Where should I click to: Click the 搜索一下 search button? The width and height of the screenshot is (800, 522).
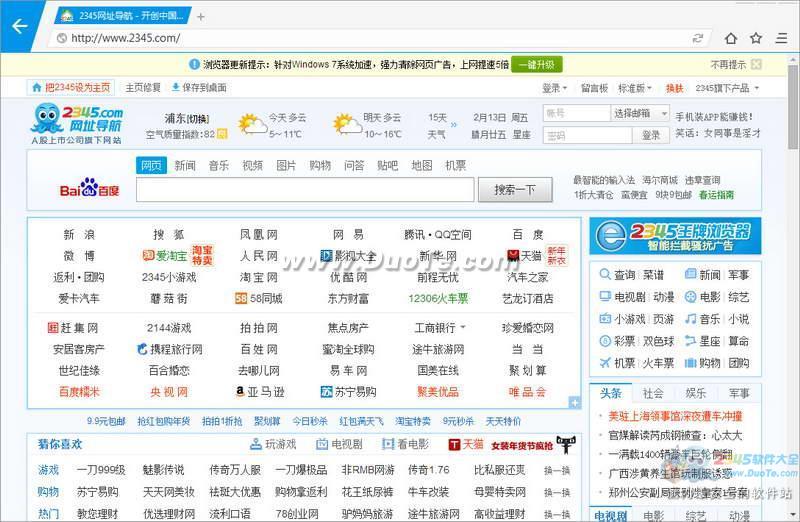pos(515,190)
